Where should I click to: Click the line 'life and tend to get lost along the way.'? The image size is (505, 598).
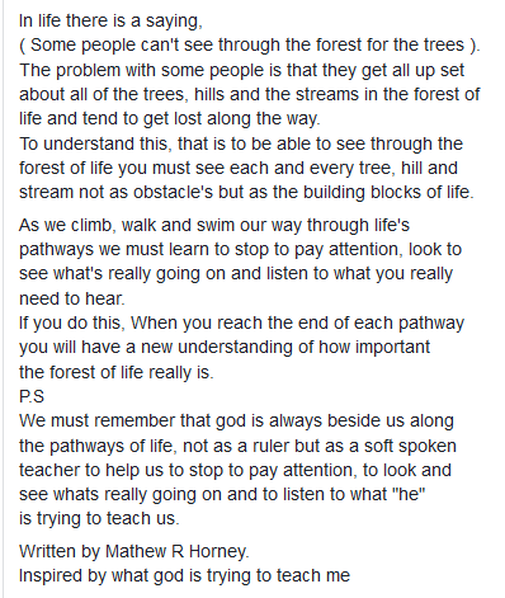[170, 119]
